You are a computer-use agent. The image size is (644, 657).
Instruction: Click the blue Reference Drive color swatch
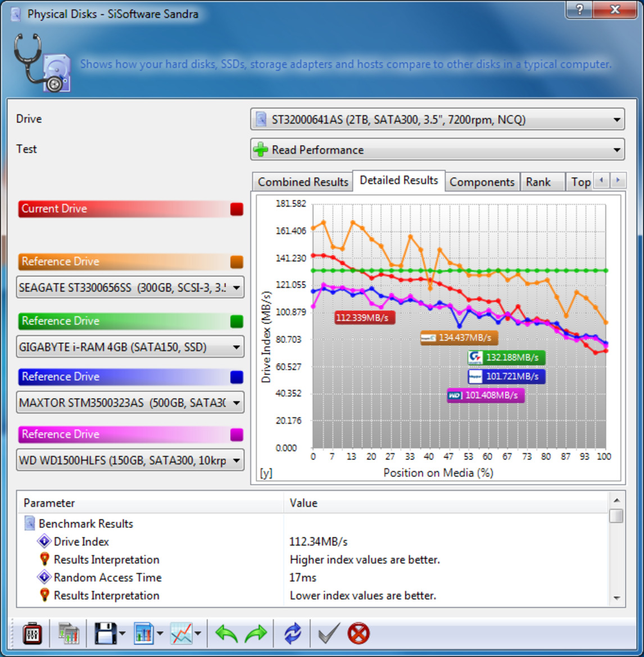tap(237, 377)
